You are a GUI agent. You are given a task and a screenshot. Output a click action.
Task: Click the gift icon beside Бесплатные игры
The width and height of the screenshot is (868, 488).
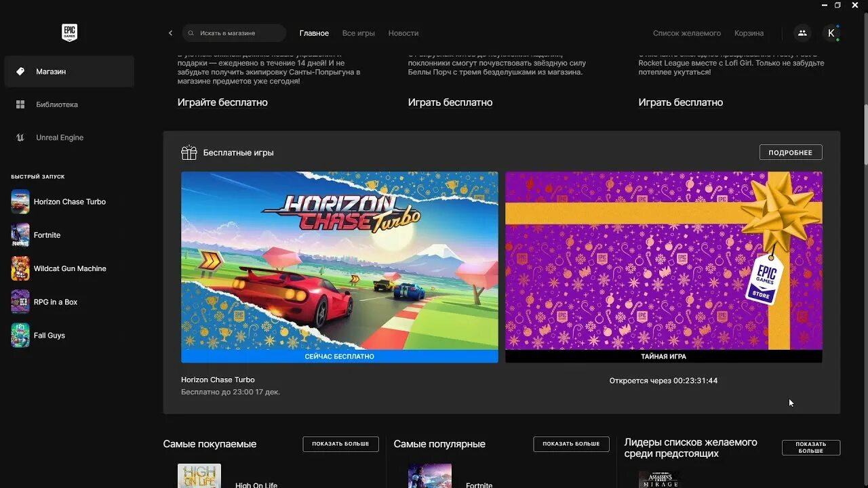tap(189, 152)
